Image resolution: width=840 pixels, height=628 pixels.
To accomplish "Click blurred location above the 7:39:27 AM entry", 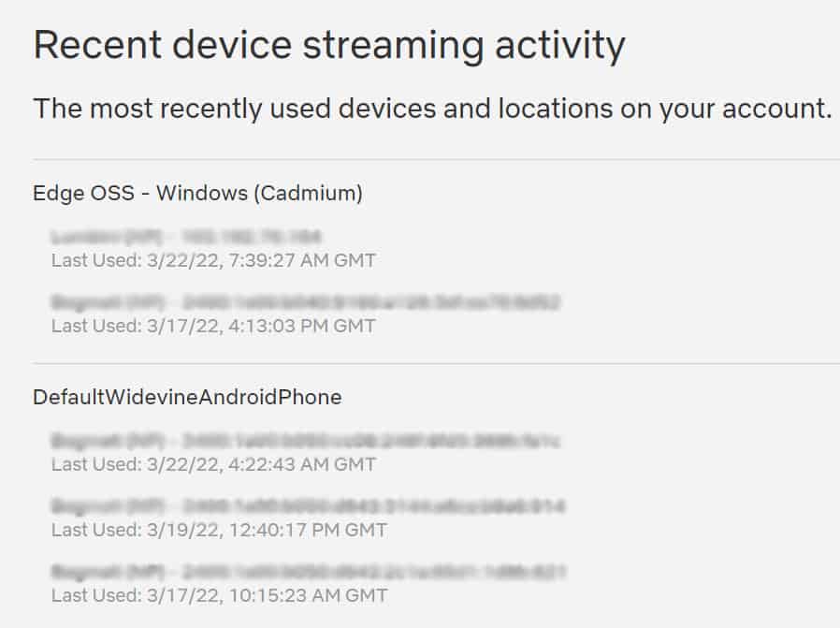I will [x=92, y=239].
